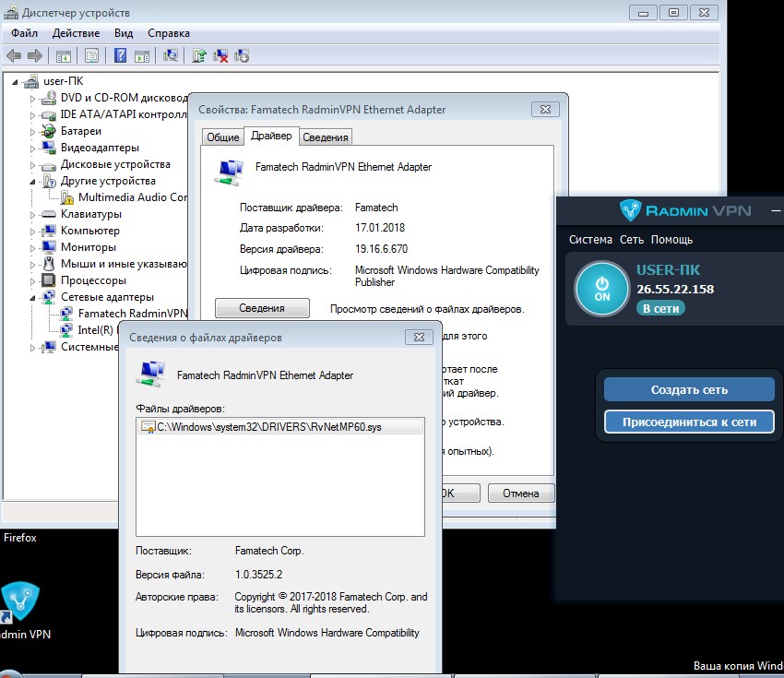Switch to the Сведения tab in properties

coord(326,137)
